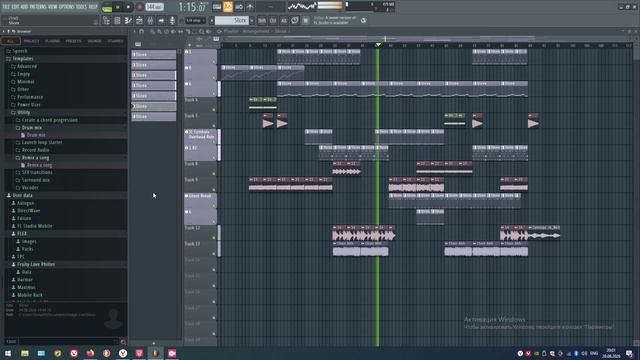Select the Select tool in playlist
This screenshot has width=640, height=360.
tap(195, 31)
